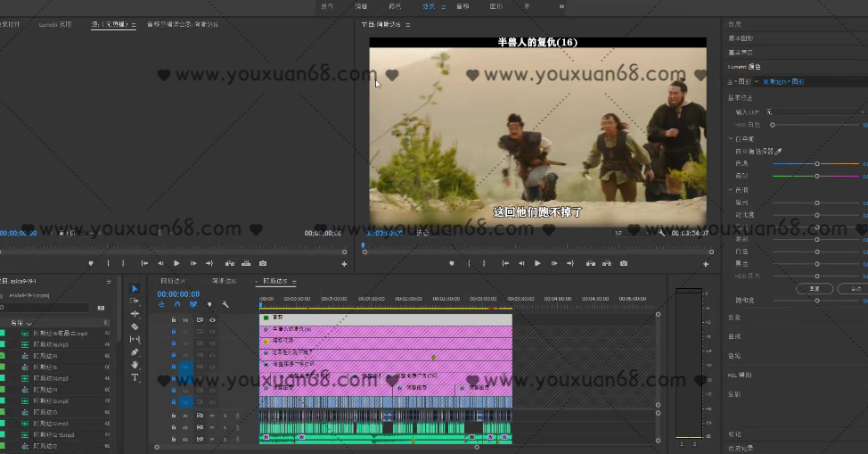This screenshot has width=868, height=454.
Task: Toggle lock on the top video track
Action: tap(173, 320)
